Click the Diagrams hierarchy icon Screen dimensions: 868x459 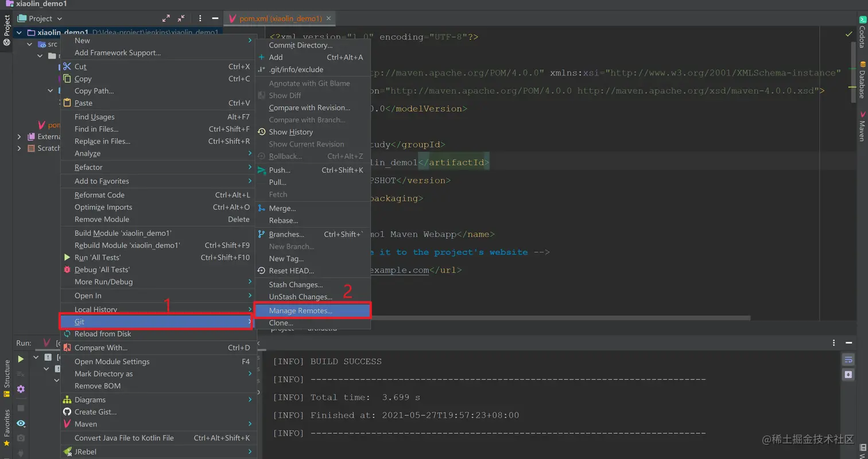coord(67,400)
